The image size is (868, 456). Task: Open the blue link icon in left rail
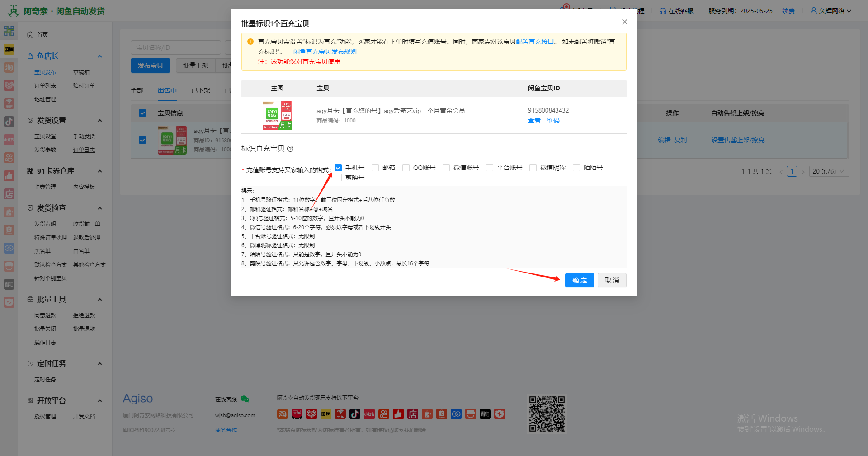(9, 248)
